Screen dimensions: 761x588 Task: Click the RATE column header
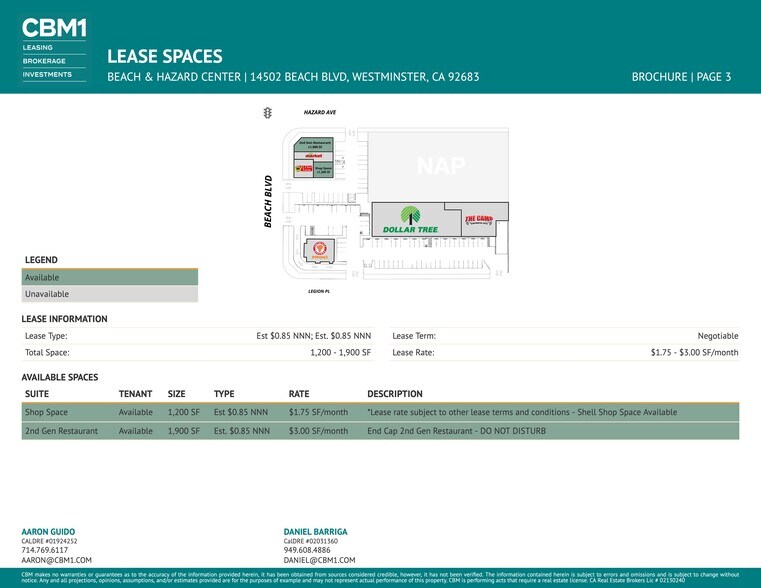click(299, 394)
